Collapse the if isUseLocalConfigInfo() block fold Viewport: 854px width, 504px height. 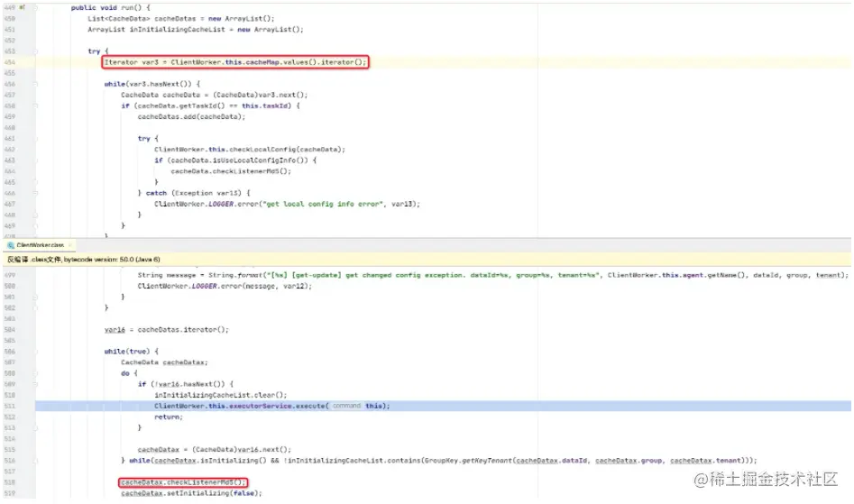[x=35, y=160]
